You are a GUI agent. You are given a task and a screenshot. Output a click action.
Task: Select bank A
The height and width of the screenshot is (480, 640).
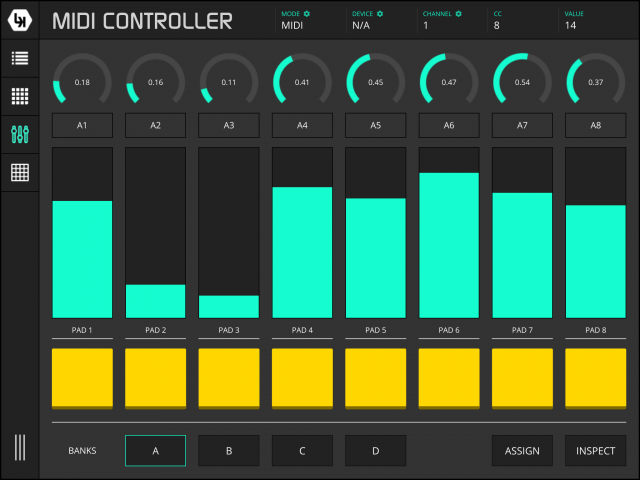click(155, 451)
